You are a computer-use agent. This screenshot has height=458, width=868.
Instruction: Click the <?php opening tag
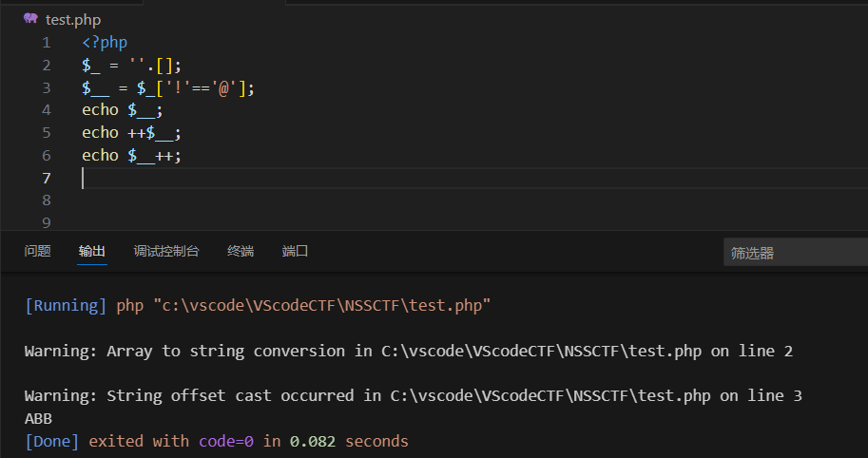click(x=105, y=43)
